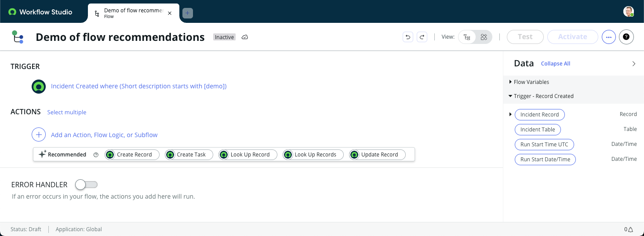This screenshot has height=236, width=644.
Task: Add recommended Create Record action
Action: [x=132, y=155]
